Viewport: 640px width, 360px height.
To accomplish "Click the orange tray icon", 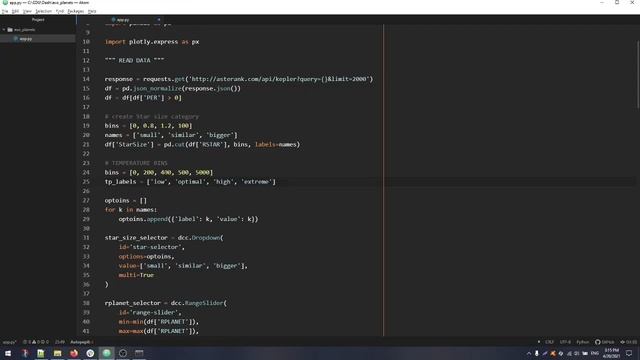I will click(x=553, y=353).
